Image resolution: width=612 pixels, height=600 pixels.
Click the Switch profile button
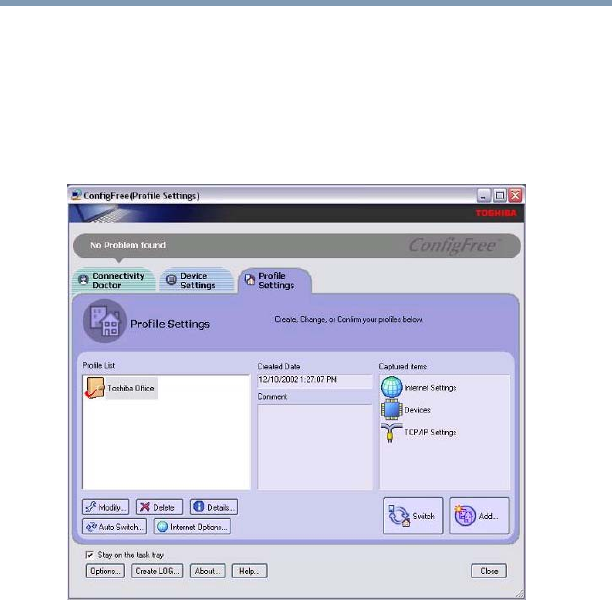[413, 516]
